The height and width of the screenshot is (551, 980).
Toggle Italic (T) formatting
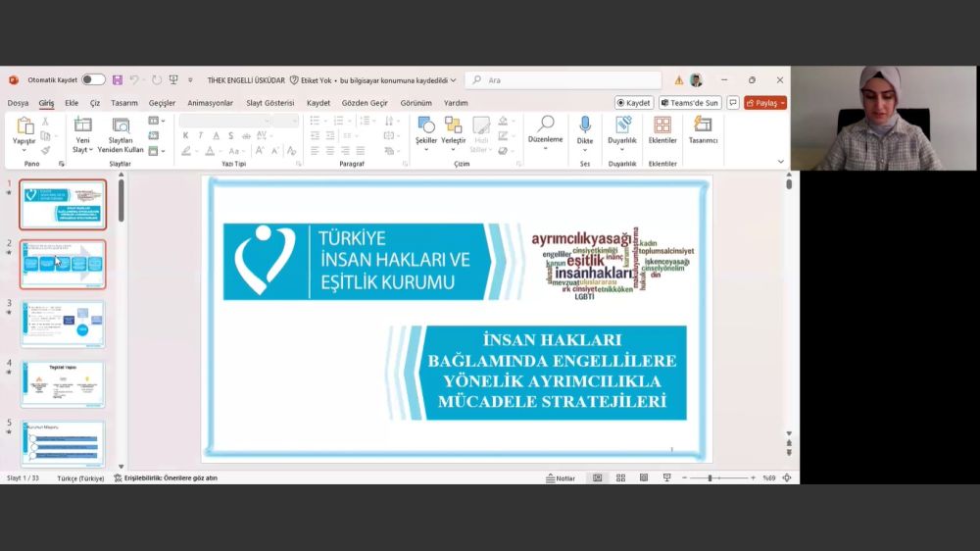coord(201,135)
